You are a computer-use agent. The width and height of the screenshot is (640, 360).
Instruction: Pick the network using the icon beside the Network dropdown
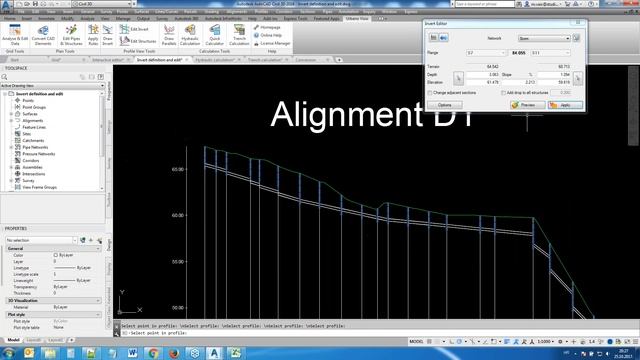(576, 38)
